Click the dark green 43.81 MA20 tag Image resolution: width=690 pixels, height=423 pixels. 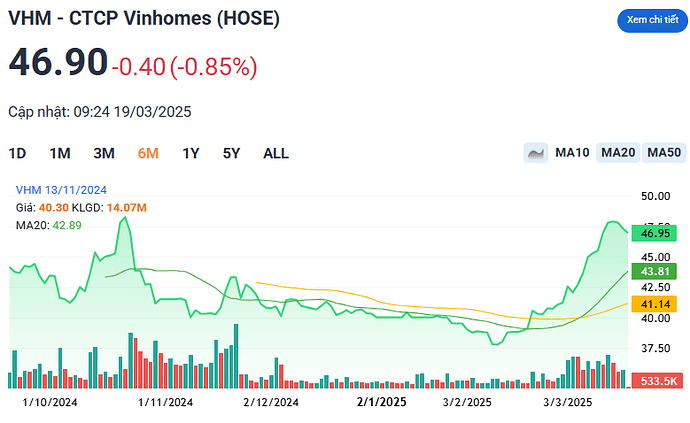coord(654,272)
